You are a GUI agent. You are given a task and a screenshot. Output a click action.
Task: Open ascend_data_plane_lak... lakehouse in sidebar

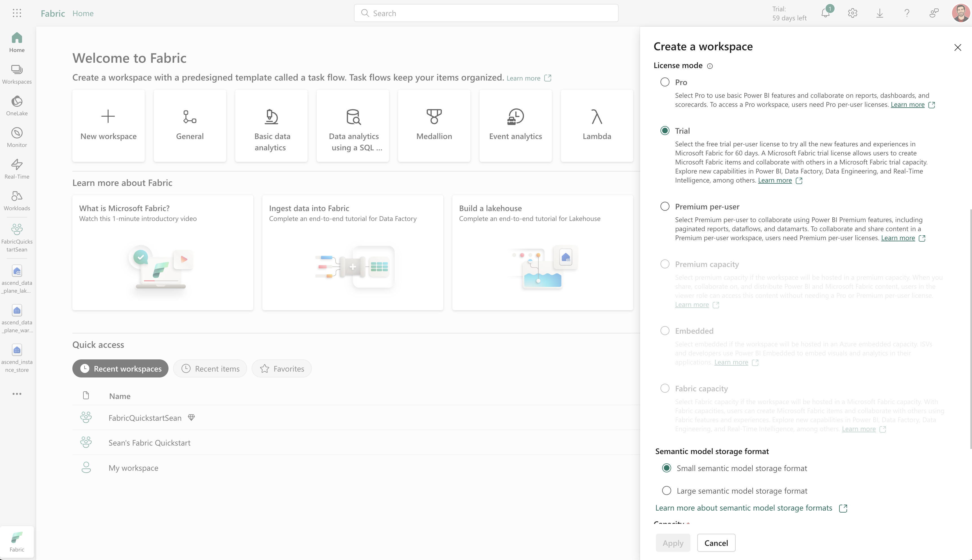click(x=17, y=279)
